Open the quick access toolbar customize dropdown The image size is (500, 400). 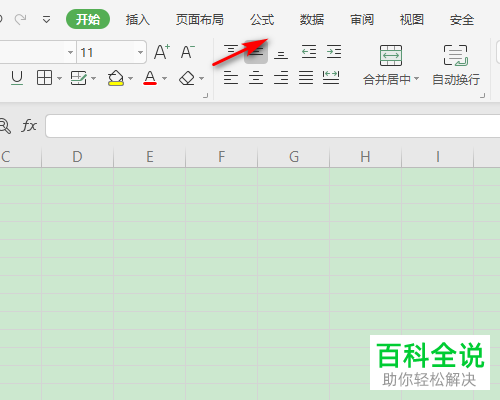click(46, 20)
